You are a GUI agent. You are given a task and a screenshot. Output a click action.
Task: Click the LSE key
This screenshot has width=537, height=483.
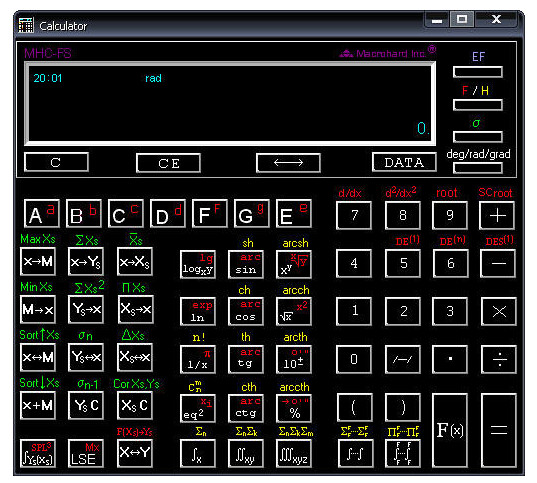[x=86, y=453]
